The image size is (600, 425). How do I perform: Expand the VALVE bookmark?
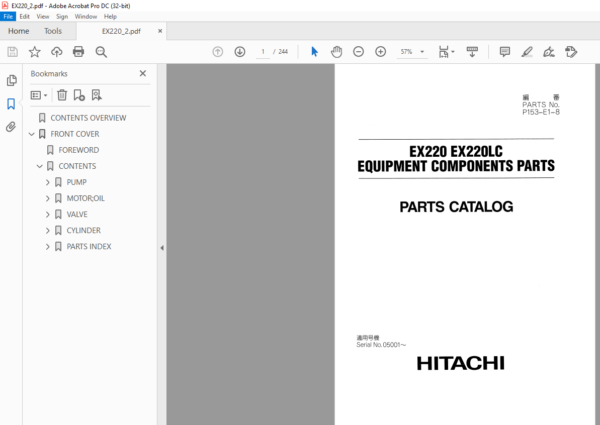point(47,215)
